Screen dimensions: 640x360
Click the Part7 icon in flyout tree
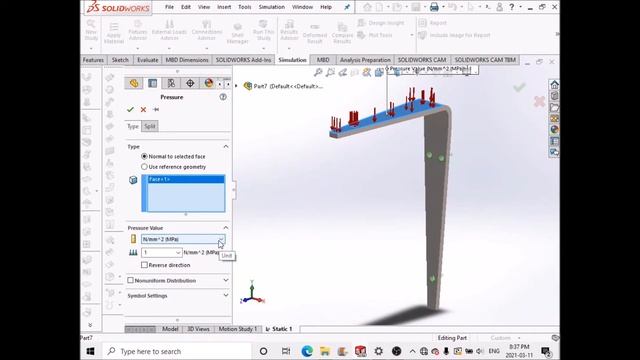247,86
